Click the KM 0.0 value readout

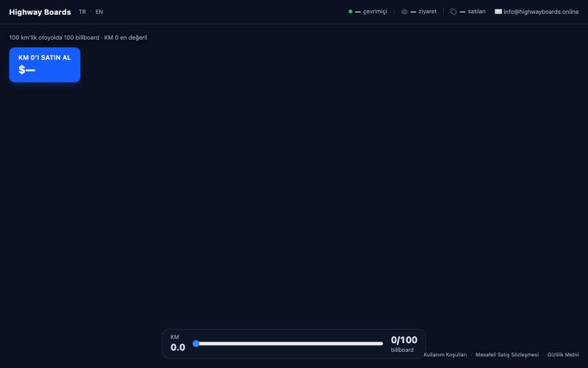178,343
